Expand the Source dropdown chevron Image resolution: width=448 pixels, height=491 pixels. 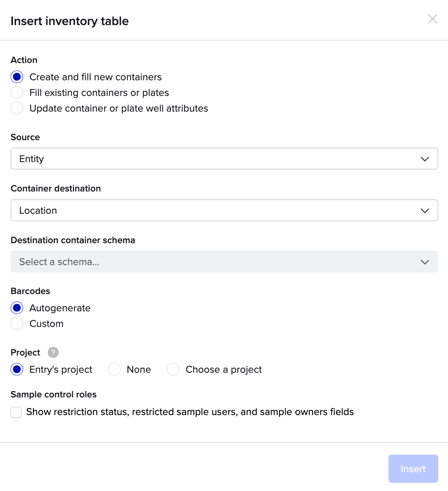tap(425, 159)
